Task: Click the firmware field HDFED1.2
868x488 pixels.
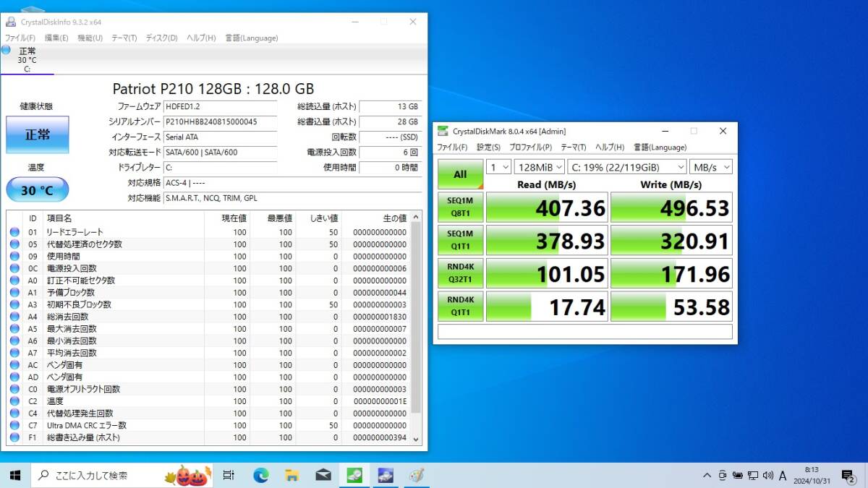Action: (220, 106)
